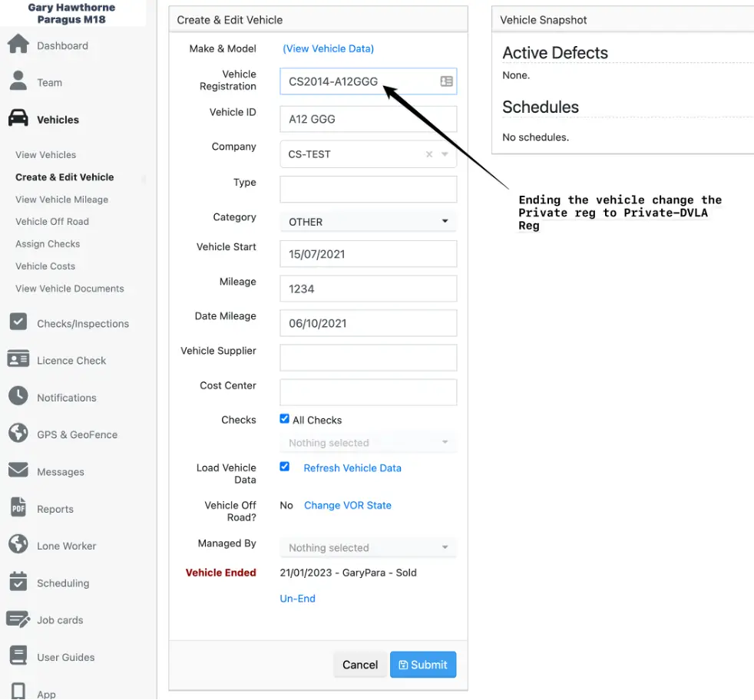The width and height of the screenshot is (754, 700).
Task: Click the Licence Check ID card icon
Action: pos(18,359)
